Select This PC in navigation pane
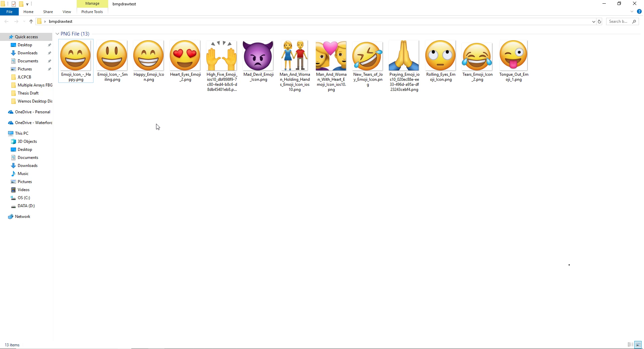Screen dimensions: 644x349 22,133
